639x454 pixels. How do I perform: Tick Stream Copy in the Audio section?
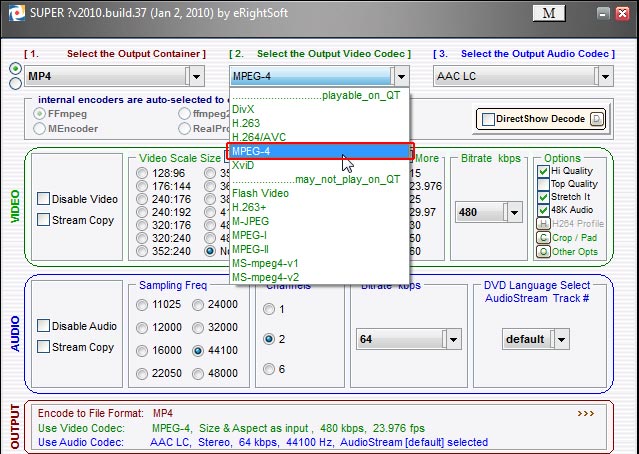pyautogui.click(x=44, y=347)
